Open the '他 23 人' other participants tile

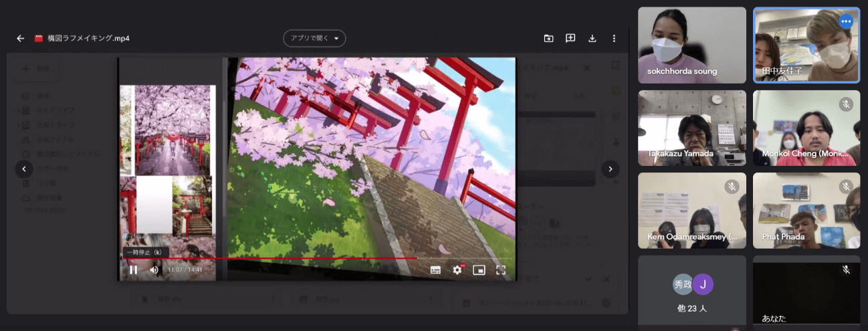(692, 293)
